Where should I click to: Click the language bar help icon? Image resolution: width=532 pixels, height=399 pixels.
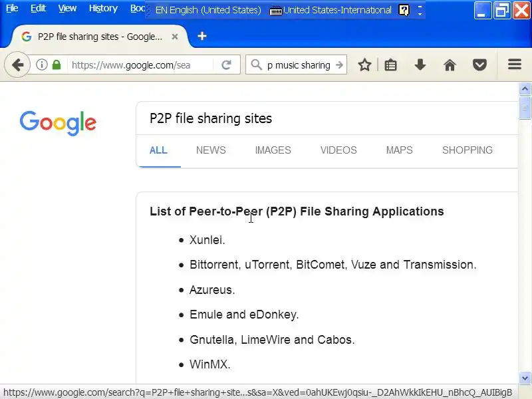pyautogui.click(x=404, y=10)
